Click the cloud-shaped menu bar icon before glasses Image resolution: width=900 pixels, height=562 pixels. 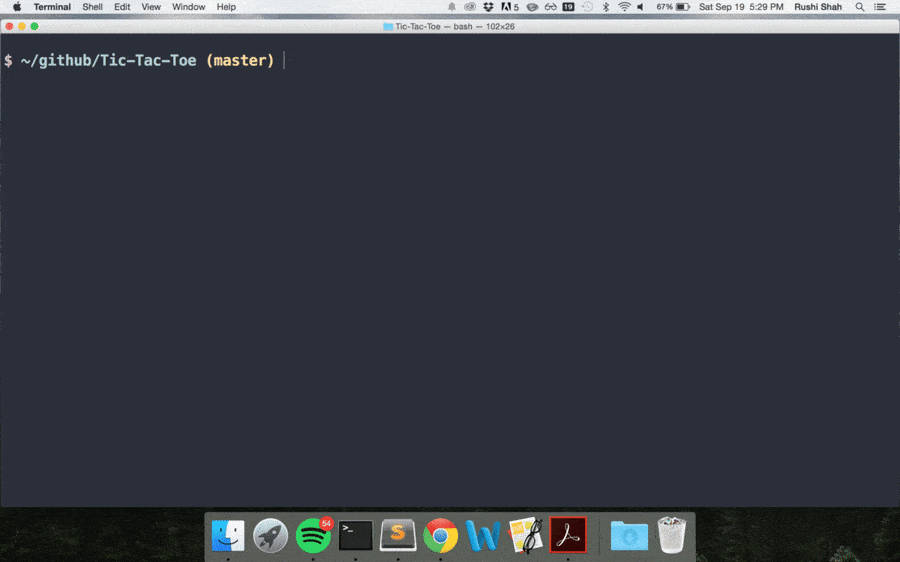pos(532,7)
